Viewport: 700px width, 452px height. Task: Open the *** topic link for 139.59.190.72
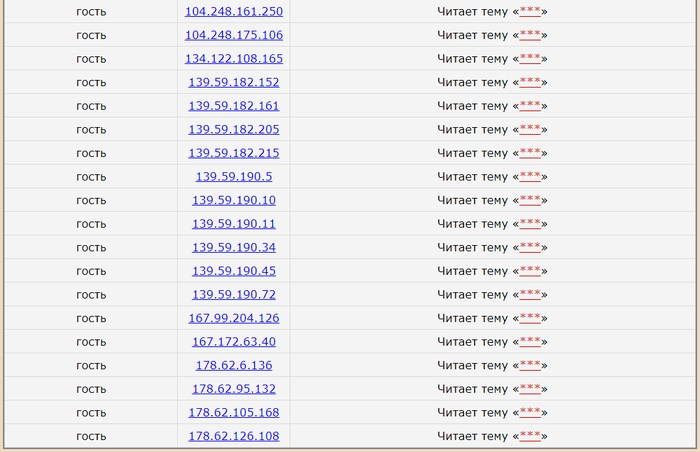tap(530, 295)
